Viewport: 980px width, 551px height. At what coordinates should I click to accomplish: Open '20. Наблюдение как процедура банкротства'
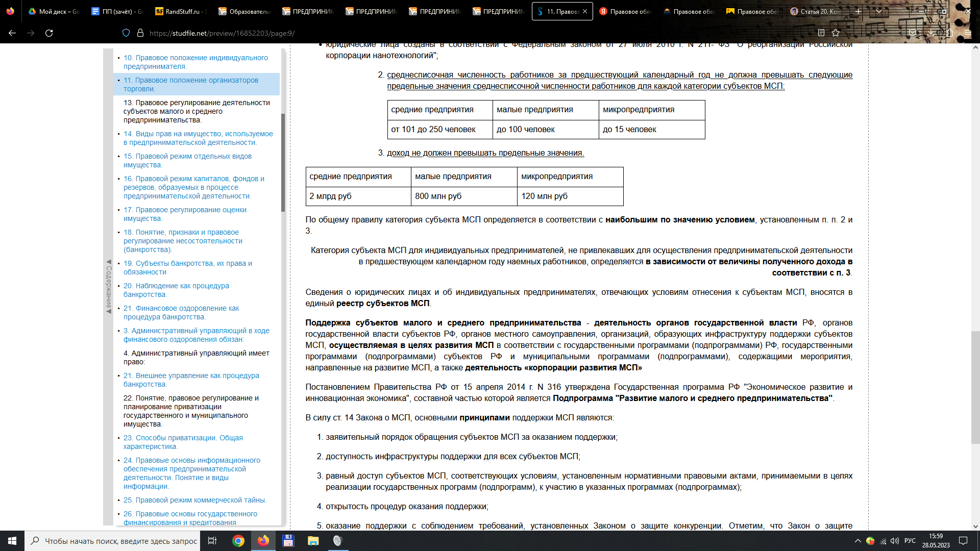[176, 290]
